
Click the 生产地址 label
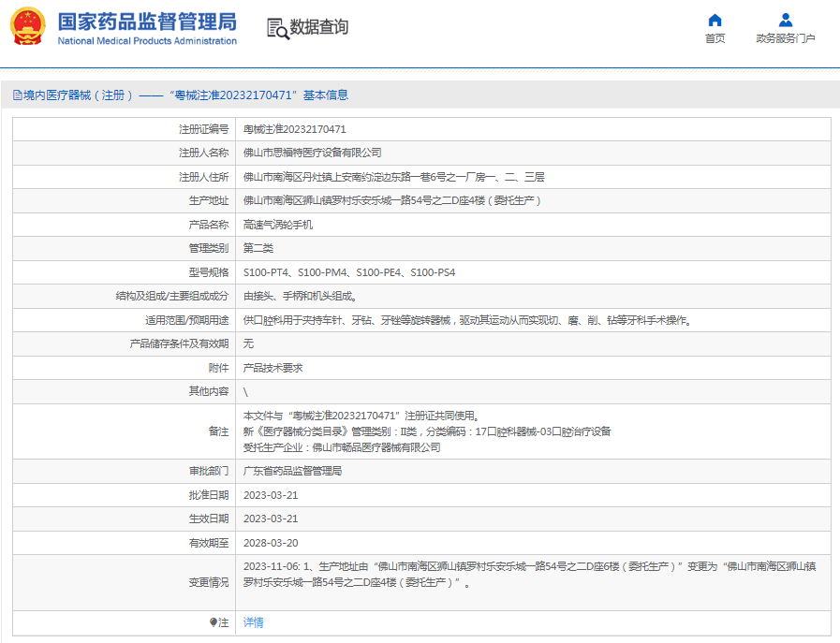click(209, 200)
